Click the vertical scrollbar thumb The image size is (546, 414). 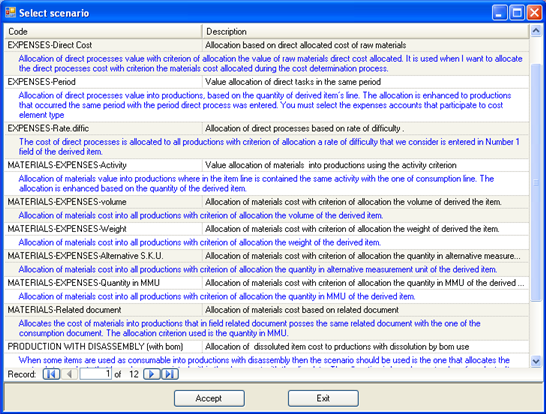pos(536,183)
